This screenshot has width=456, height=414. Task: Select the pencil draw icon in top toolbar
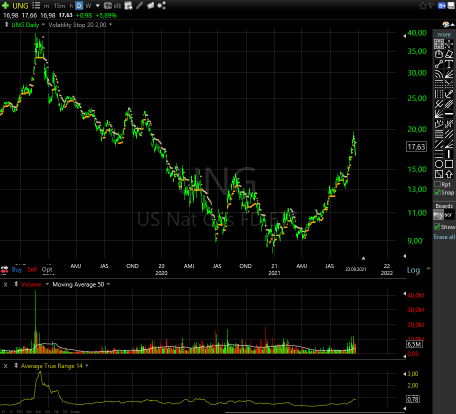click(x=140, y=5)
